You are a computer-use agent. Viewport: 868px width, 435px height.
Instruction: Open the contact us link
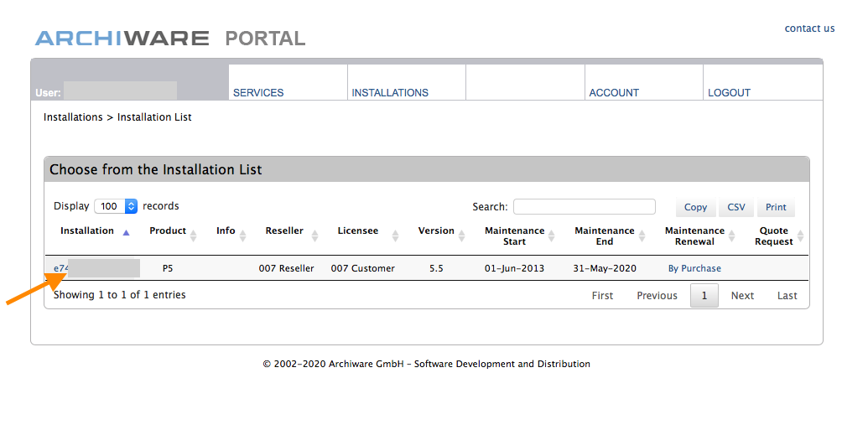(809, 28)
